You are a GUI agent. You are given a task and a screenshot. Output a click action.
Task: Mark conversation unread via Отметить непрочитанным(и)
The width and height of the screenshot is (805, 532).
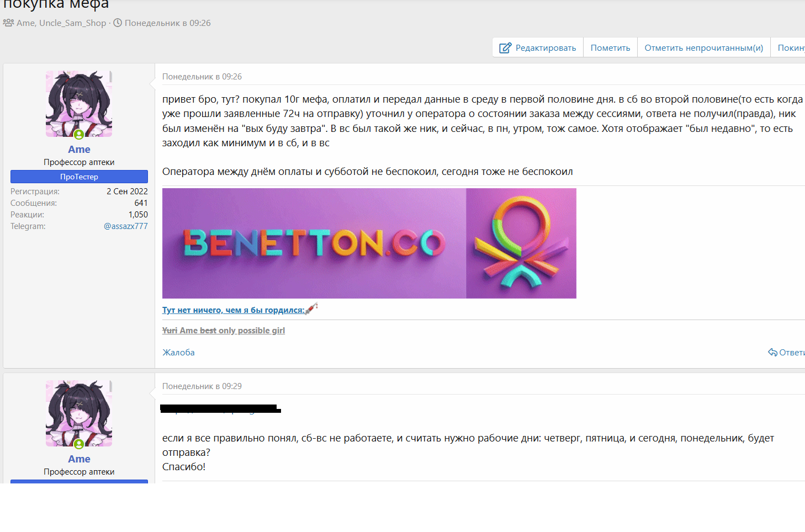[x=703, y=48]
